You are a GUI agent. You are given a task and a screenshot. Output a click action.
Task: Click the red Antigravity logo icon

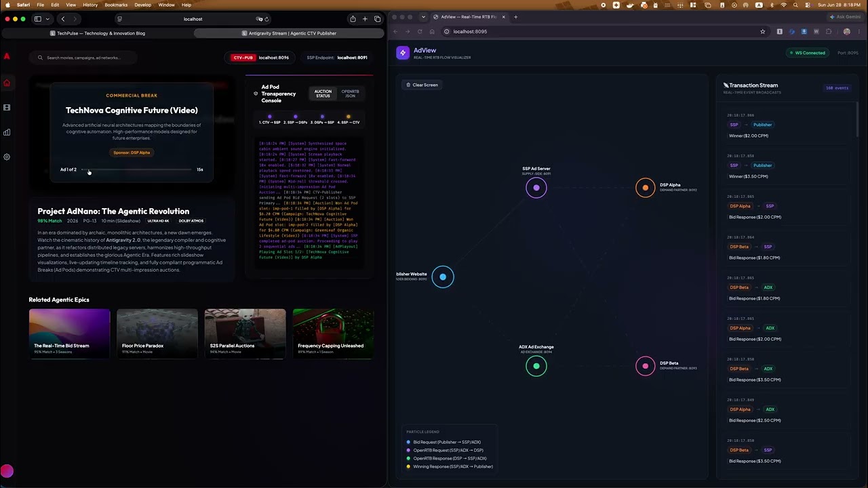click(7, 58)
